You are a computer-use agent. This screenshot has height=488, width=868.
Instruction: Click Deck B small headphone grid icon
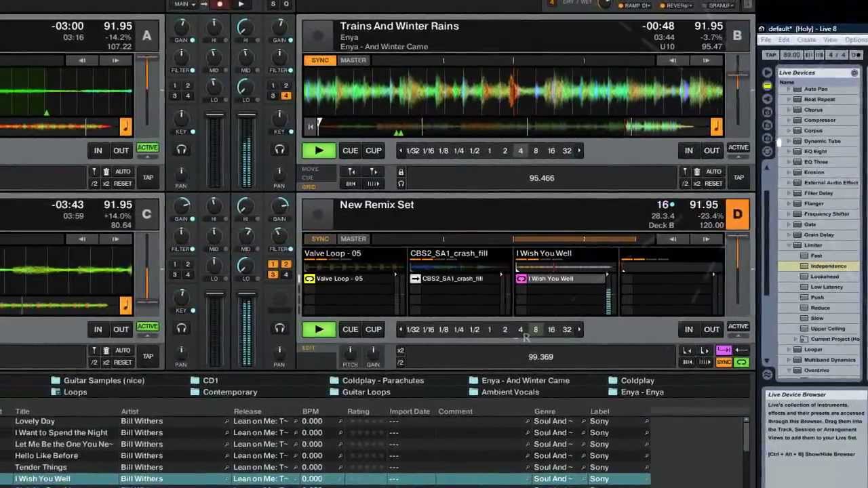(401, 184)
